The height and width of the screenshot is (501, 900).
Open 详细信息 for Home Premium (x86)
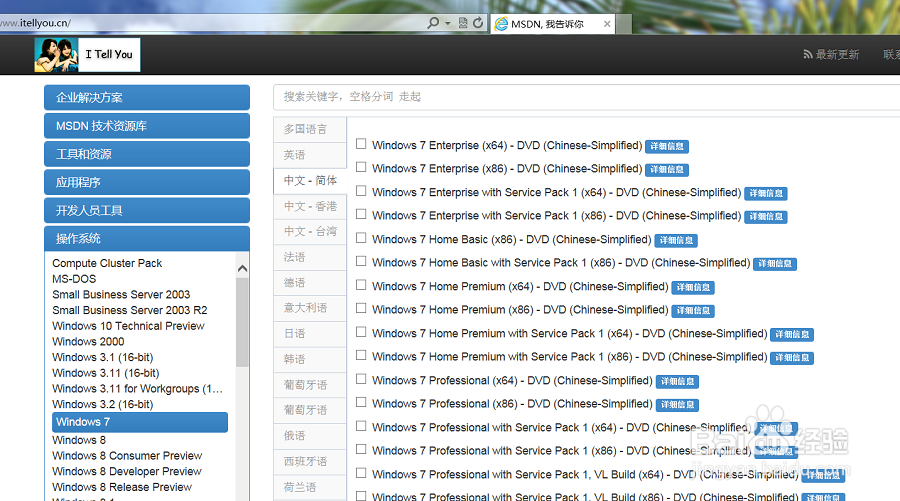693,311
